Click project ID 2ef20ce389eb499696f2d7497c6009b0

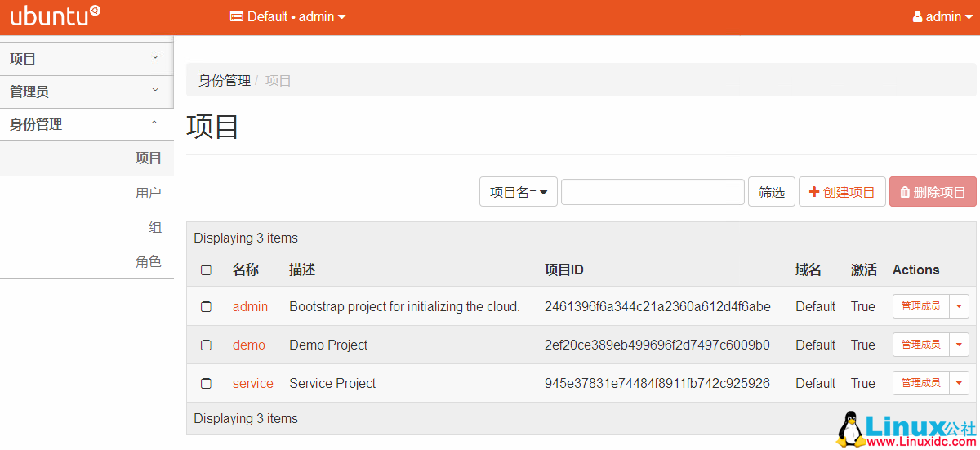click(657, 345)
